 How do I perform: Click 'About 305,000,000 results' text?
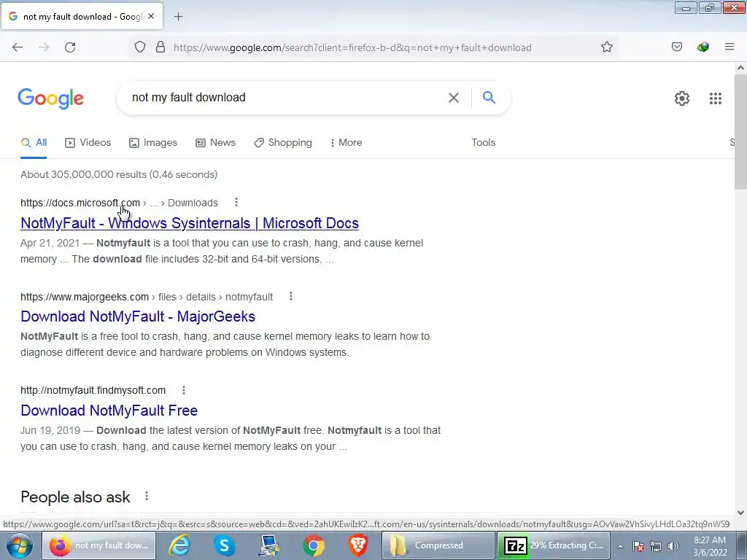[x=83, y=175]
